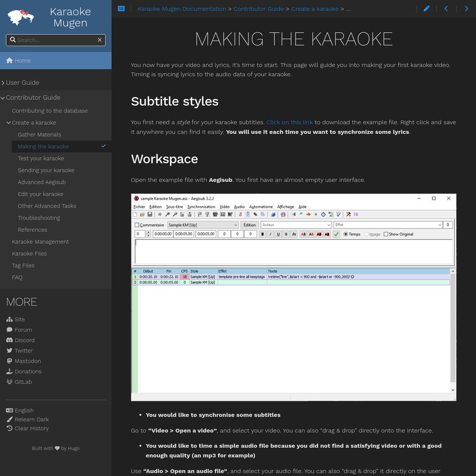The image size is (476, 476).
Task: Click start time field 0:00:00.00 in Aegisub
Action: point(163,234)
